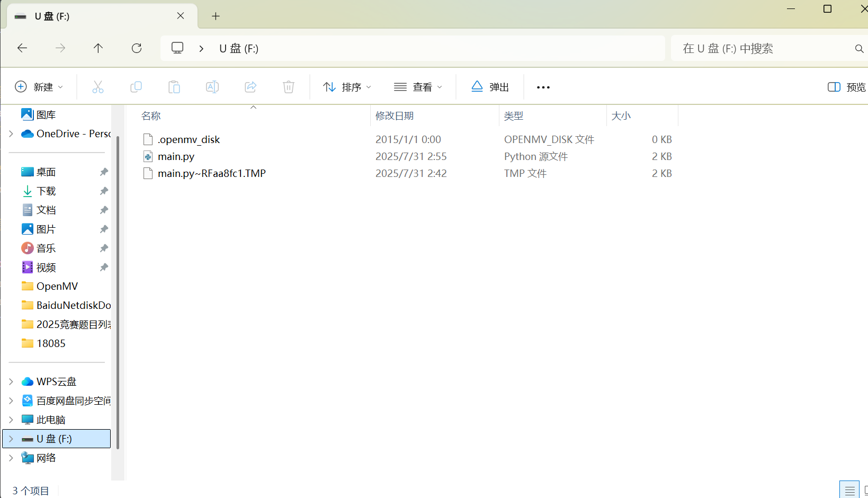This screenshot has height=498, width=868.
Task: Go up one folder level
Action: pyautogui.click(x=98, y=48)
